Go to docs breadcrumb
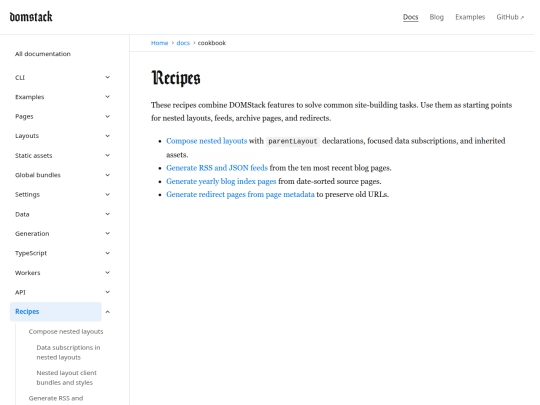The width and height of the screenshot is (540, 405). point(183,43)
